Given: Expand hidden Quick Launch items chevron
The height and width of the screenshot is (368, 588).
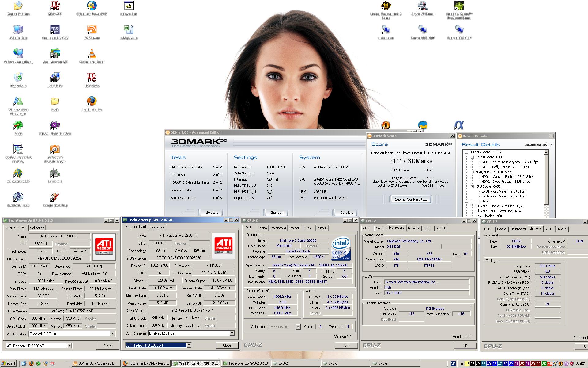Looking at the screenshot, I should click(x=66, y=363).
